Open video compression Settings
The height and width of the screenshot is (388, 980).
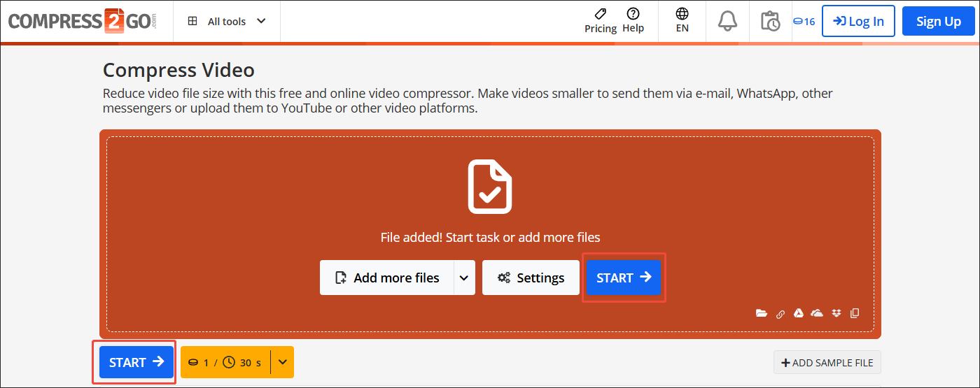point(531,278)
